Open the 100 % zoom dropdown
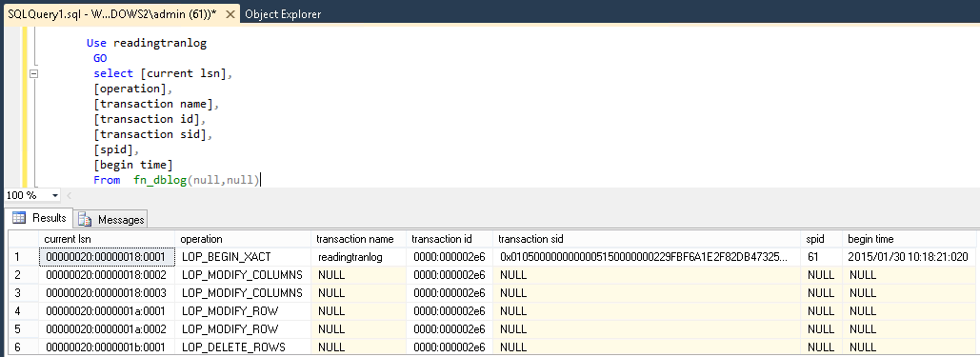 click(x=55, y=196)
